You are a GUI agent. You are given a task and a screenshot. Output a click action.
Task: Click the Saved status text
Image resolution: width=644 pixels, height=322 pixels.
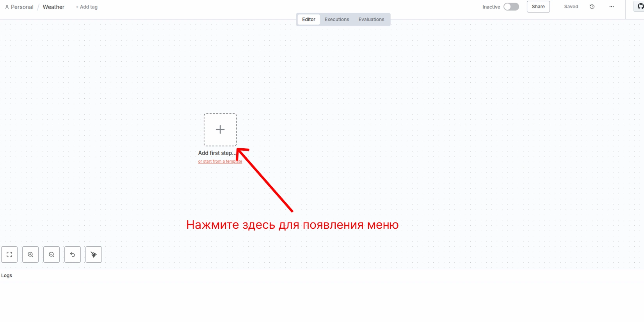[571, 7]
